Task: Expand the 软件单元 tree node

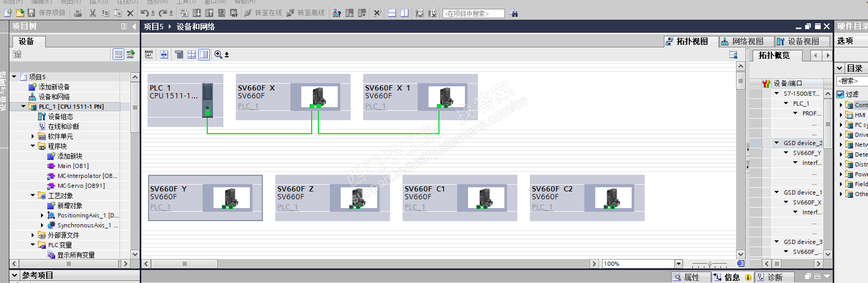Action: [x=33, y=136]
